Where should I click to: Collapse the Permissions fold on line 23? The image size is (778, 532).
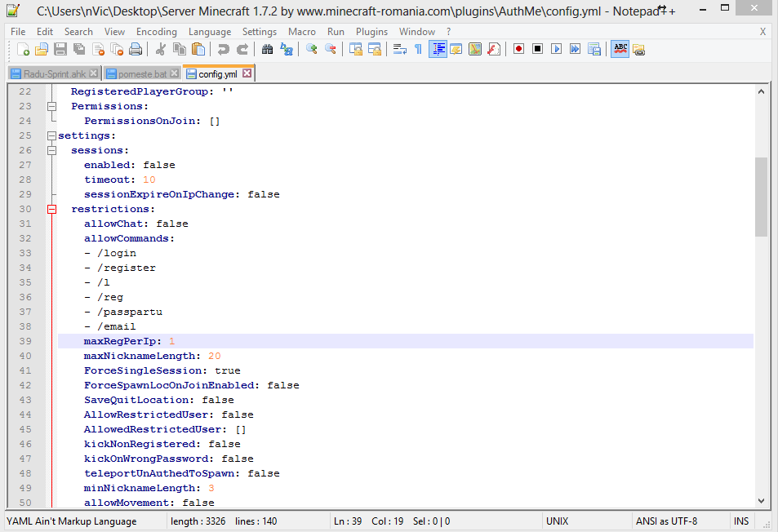[x=51, y=106]
